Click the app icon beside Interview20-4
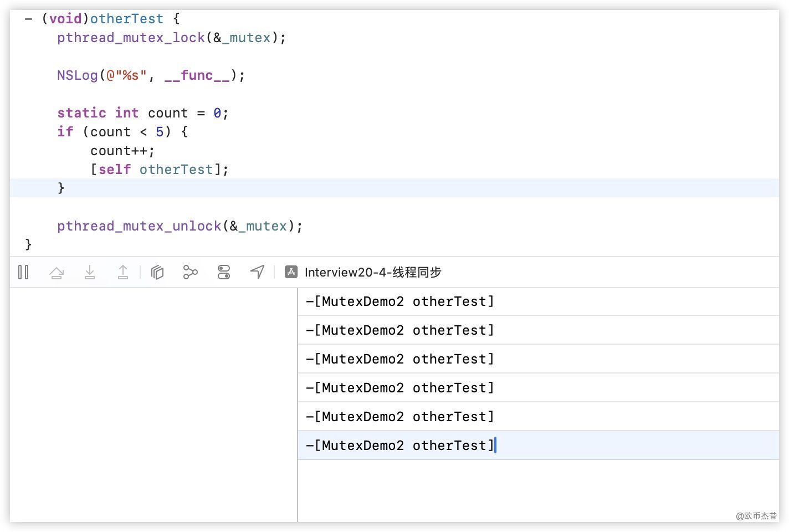The width and height of the screenshot is (789, 532). coord(291,272)
